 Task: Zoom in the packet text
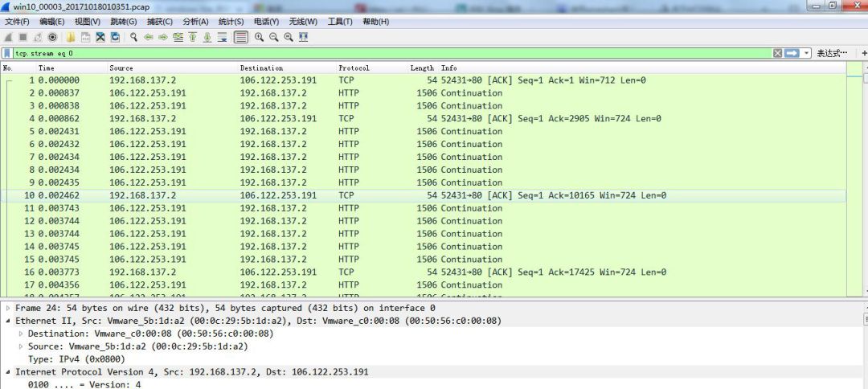259,37
